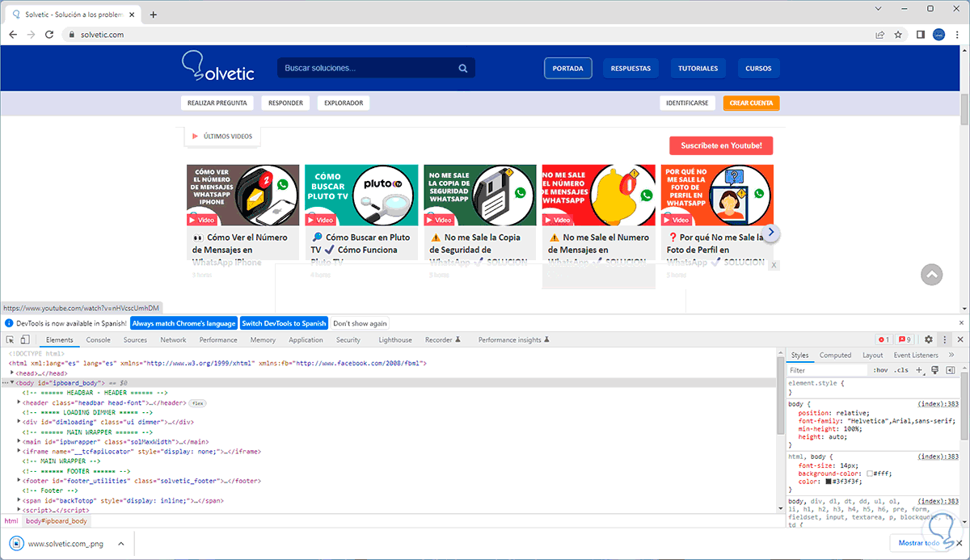The image size is (970, 560).
Task: Click the Suscríbete en Youtube! button
Action: tap(721, 145)
